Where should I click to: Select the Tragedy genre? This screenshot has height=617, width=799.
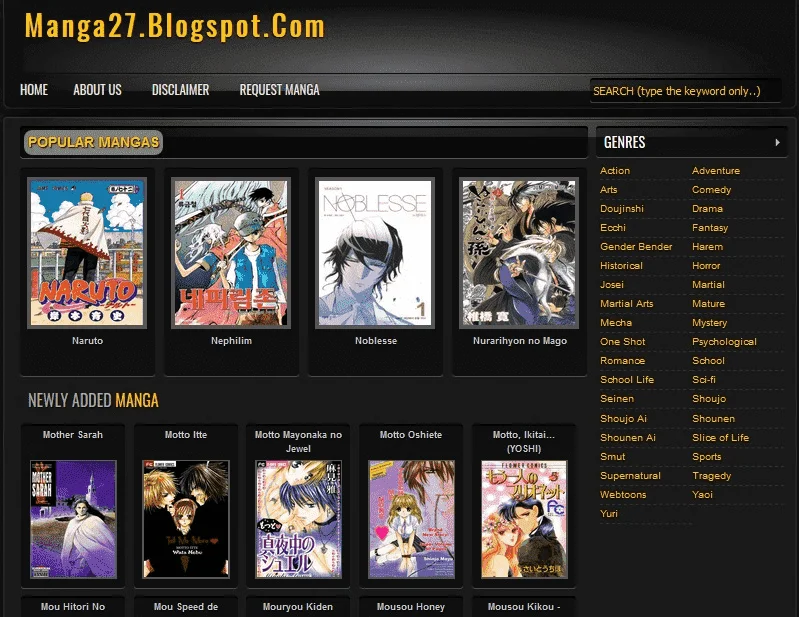coord(711,476)
